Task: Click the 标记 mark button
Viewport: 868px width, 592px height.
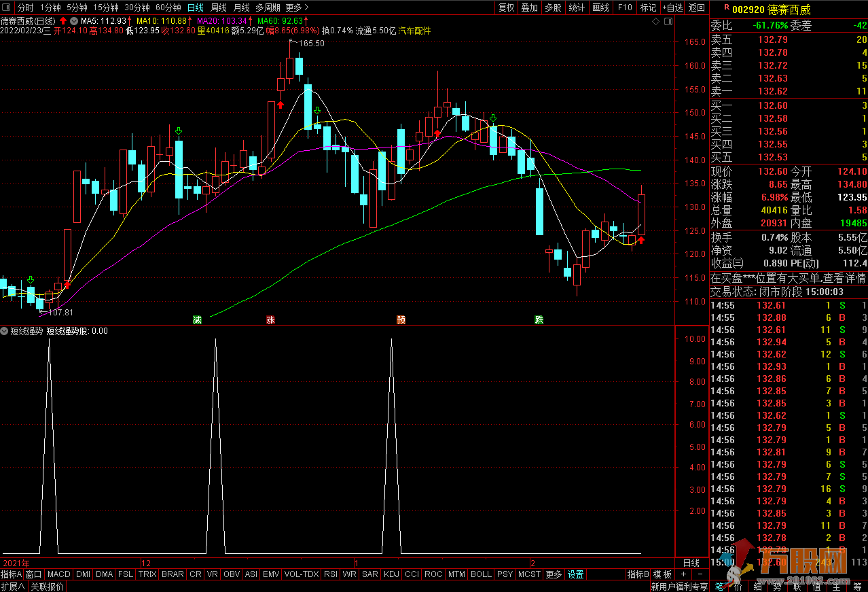Action: coord(648,7)
